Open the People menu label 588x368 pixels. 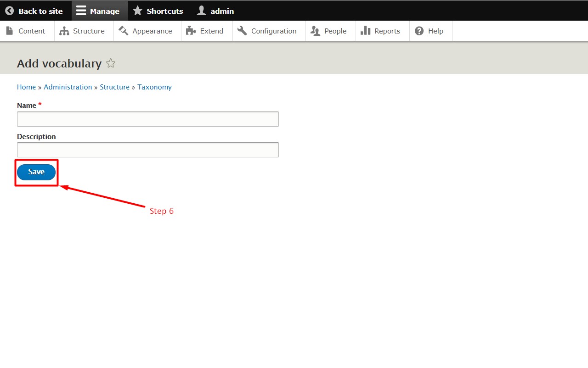coord(335,31)
